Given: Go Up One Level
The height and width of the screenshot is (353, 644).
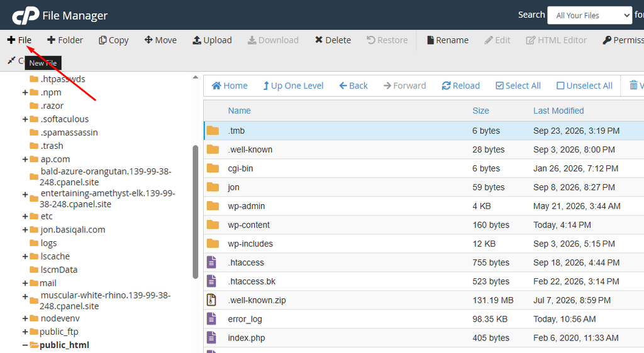Looking at the screenshot, I should click(x=293, y=85).
